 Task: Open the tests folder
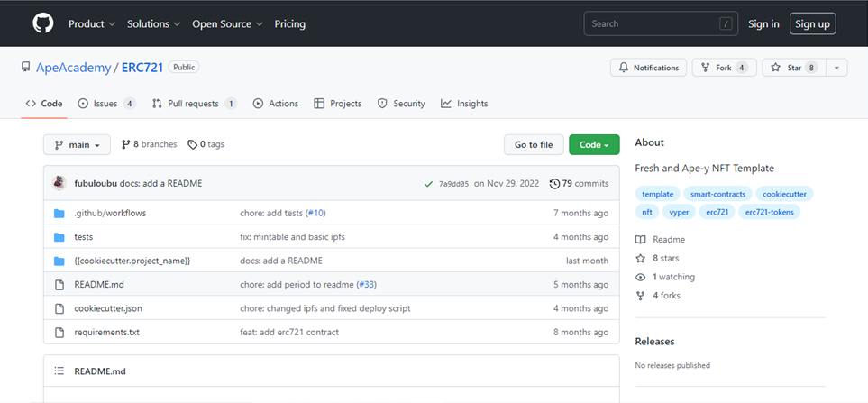83,237
